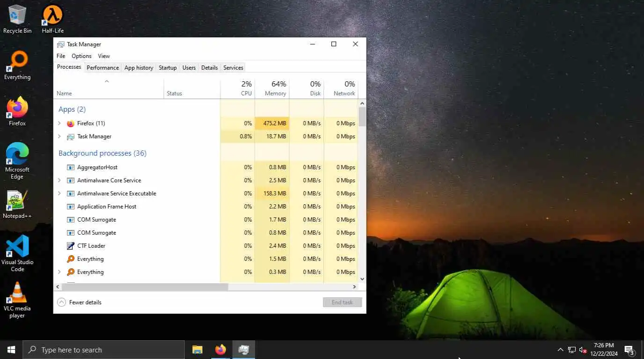Screen dimensions: 644x359
Task: Click the horizontal scrollbar thumb
Action: 145,287
